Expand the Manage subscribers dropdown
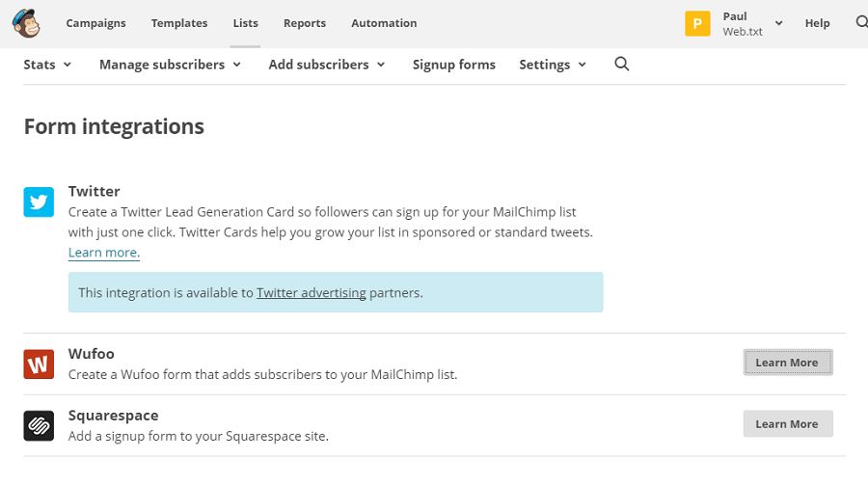Image resolution: width=868 pixels, height=486 pixels. [170, 65]
